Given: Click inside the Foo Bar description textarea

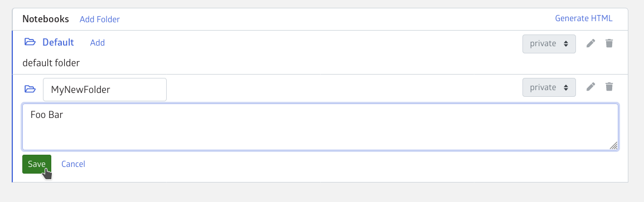Looking at the screenshot, I should 321,127.
